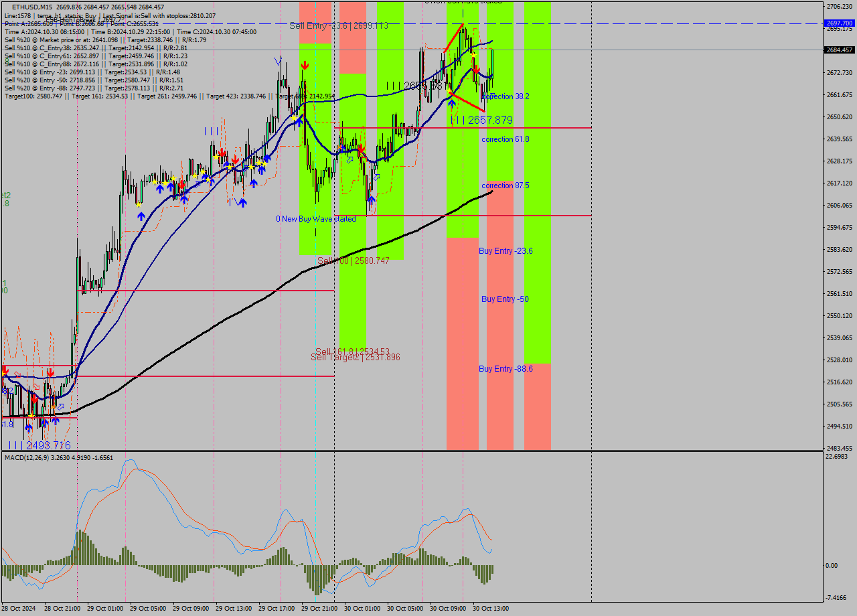Image resolution: width=857 pixels, height=616 pixels.
Task: Click the 'correction 38.2' level label
Action: tap(505, 96)
